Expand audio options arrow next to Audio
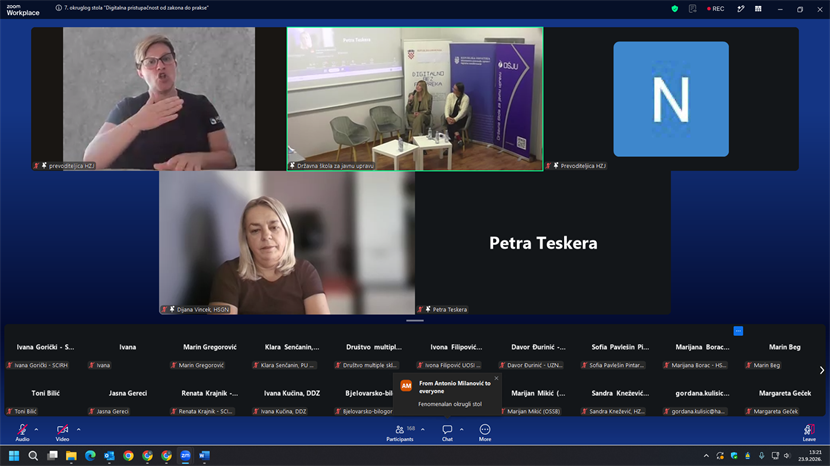The height and width of the screenshot is (466, 830). (36, 429)
